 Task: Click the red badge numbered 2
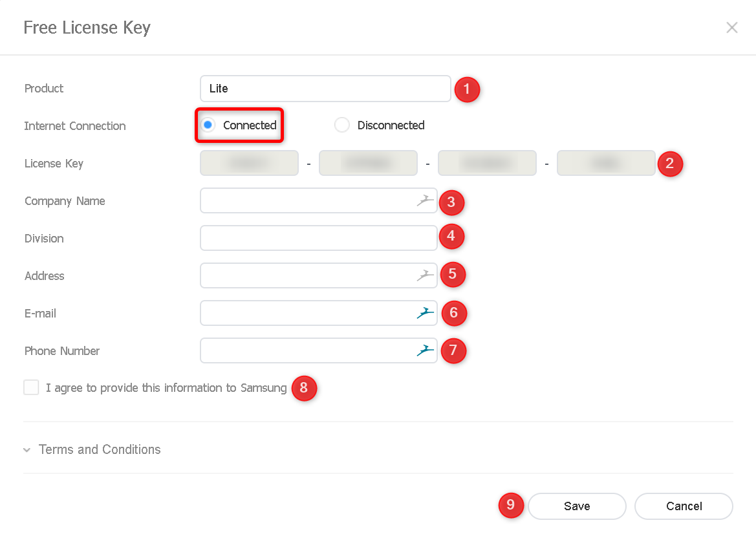click(x=671, y=164)
